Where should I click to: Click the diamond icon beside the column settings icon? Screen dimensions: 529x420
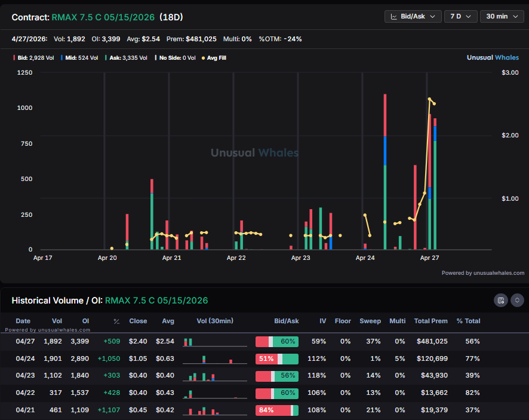point(517,301)
